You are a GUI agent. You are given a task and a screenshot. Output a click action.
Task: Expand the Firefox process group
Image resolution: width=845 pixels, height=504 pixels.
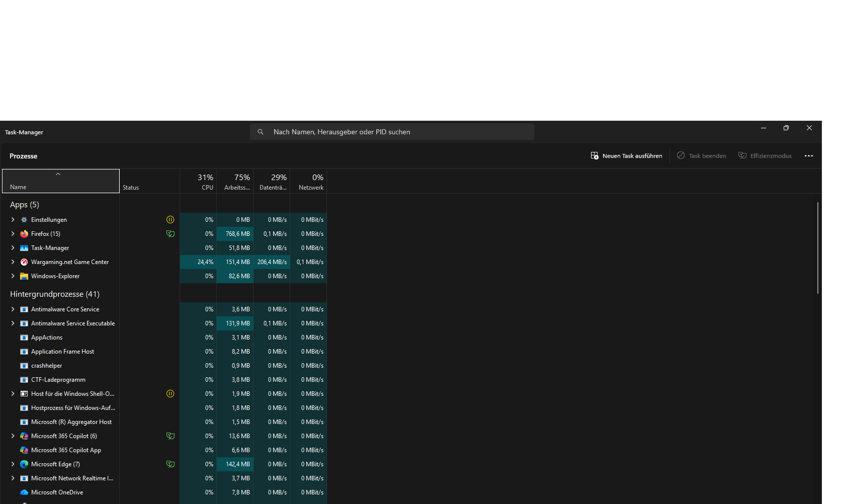tap(13, 234)
